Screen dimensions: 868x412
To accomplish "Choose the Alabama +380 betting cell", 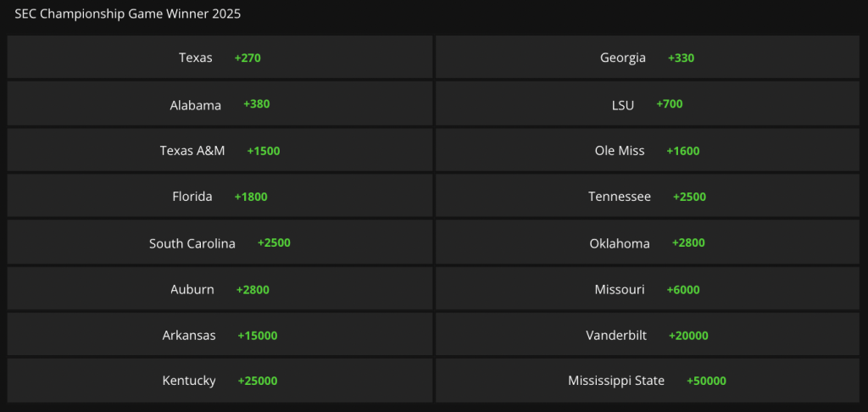I will coord(220,103).
